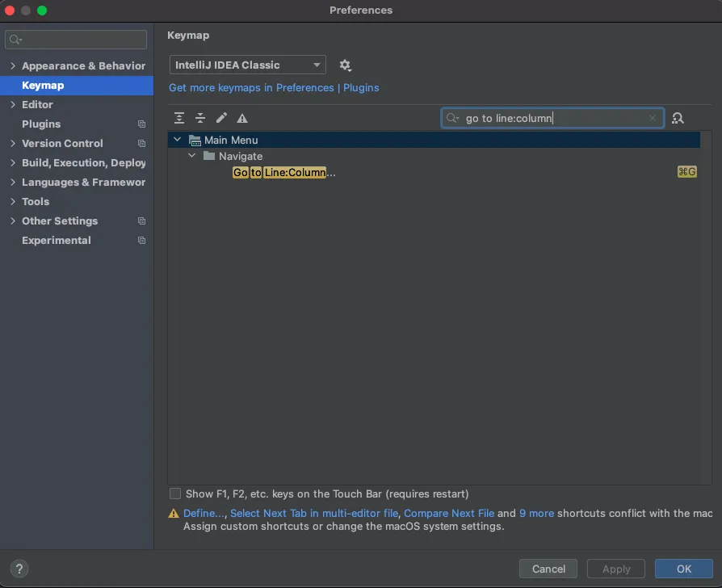Enable Show F1, F2 keys on Touch Bar

tap(175, 493)
